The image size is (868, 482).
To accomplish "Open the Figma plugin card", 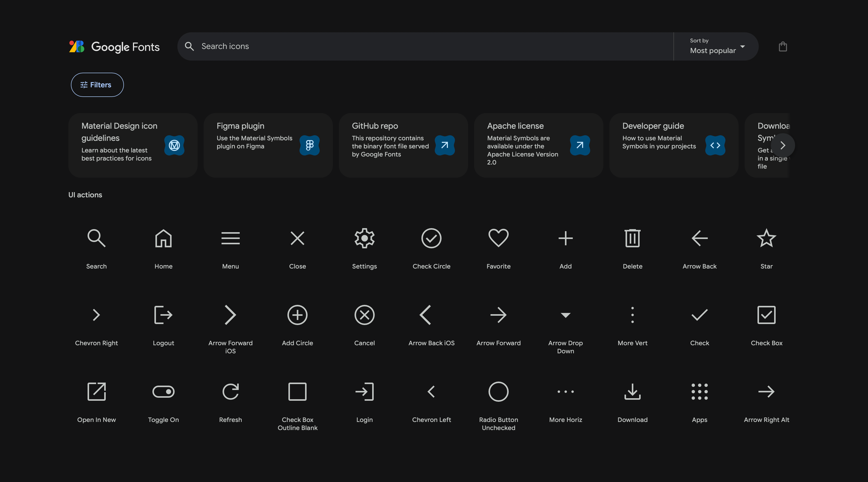I will click(x=268, y=145).
